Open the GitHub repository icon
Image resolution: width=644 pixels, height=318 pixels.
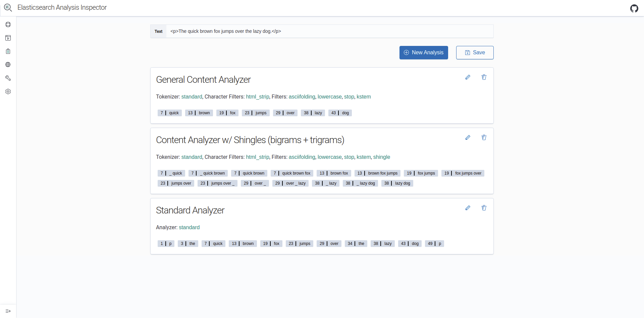point(634,8)
